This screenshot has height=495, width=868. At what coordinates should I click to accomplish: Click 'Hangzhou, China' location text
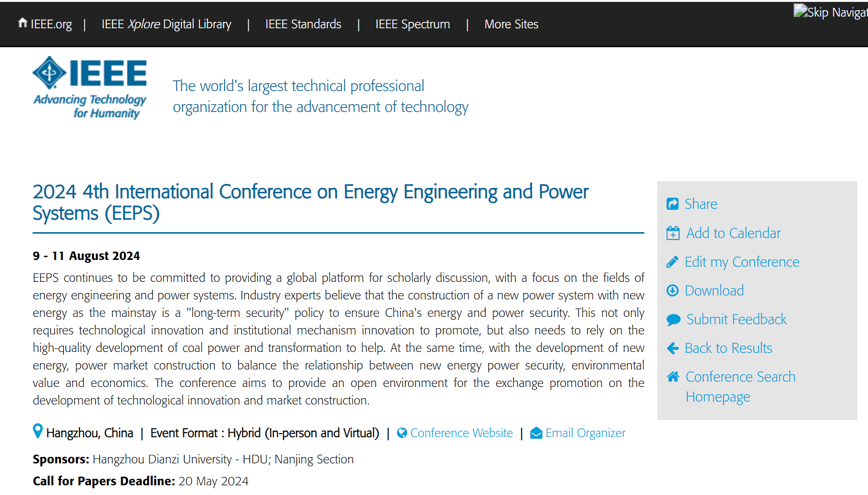tap(89, 433)
